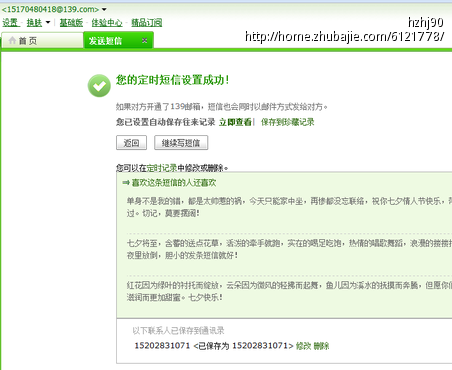
Task: Click the 继续写短信 button
Action: pyautogui.click(x=181, y=143)
